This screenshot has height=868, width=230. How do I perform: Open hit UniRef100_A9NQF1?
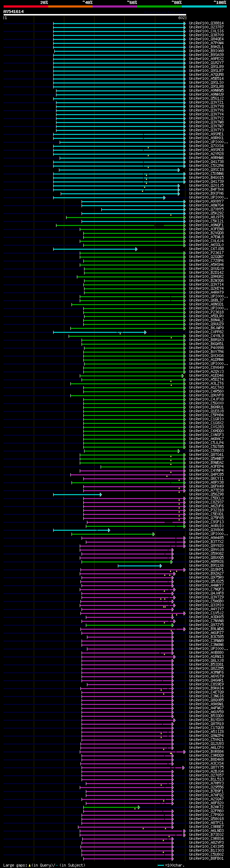(x=206, y=225)
